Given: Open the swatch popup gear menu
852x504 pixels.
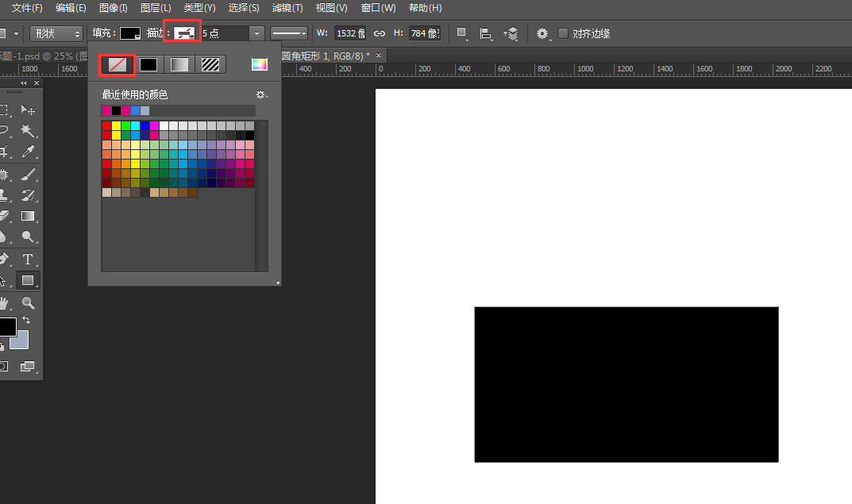Looking at the screenshot, I should click(262, 94).
